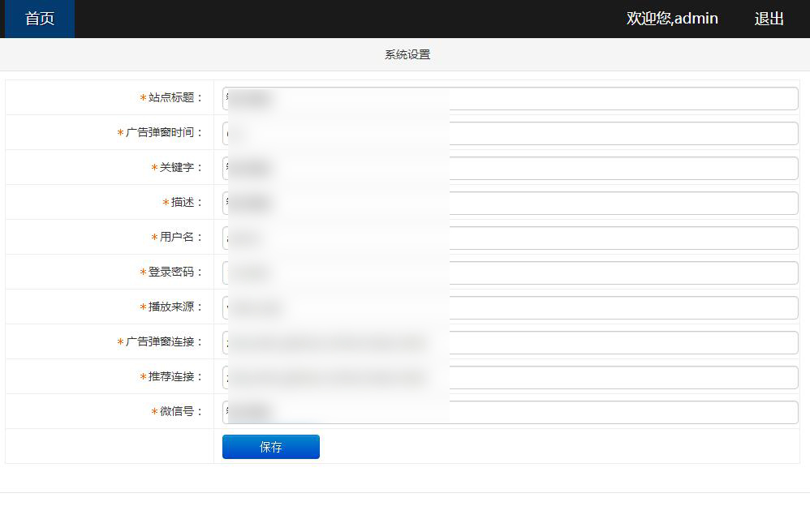Select the 播放来源 input field
The width and height of the screenshot is (810, 532).
tap(510, 307)
